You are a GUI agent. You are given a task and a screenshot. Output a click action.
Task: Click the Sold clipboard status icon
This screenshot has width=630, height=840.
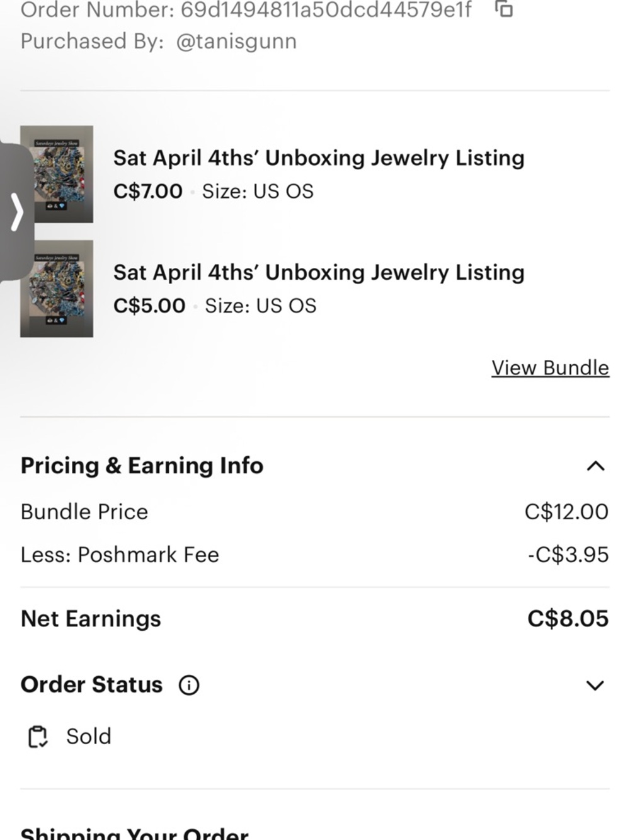(x=38, y=736)
